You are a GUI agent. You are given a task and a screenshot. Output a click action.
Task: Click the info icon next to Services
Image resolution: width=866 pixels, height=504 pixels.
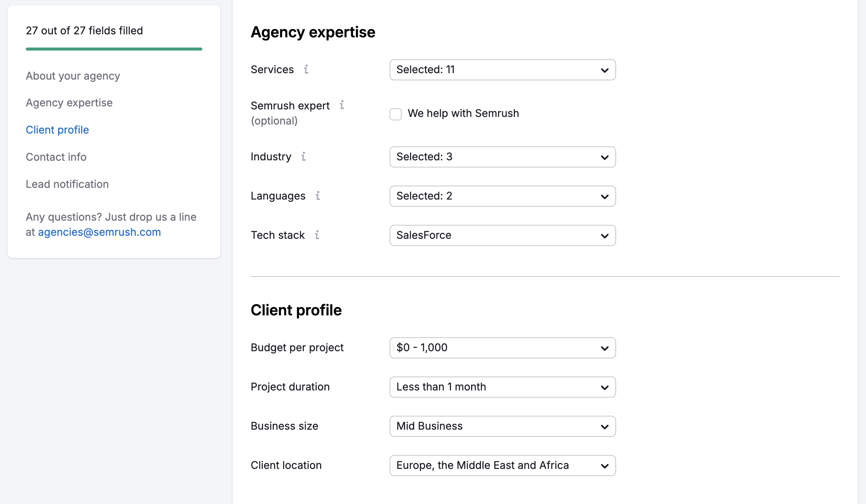[307, 69]
